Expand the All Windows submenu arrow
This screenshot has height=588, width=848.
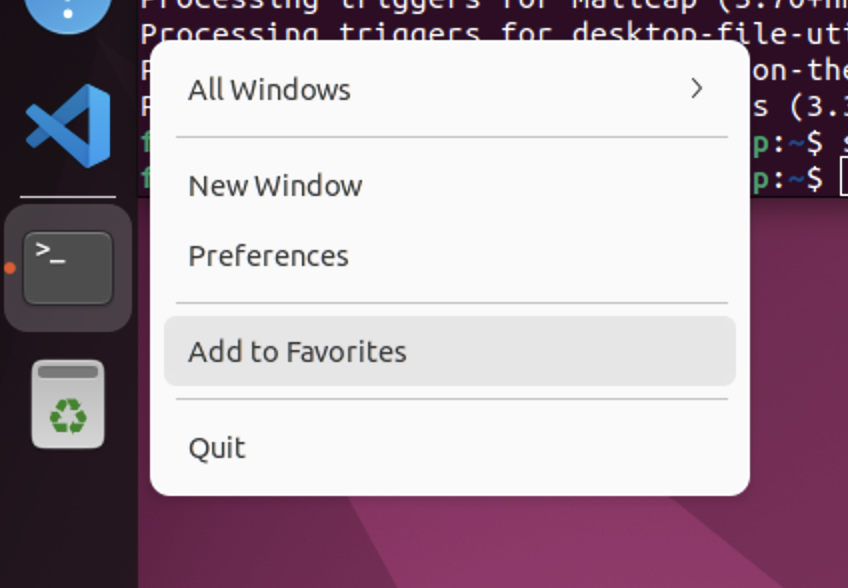(697, 89)
